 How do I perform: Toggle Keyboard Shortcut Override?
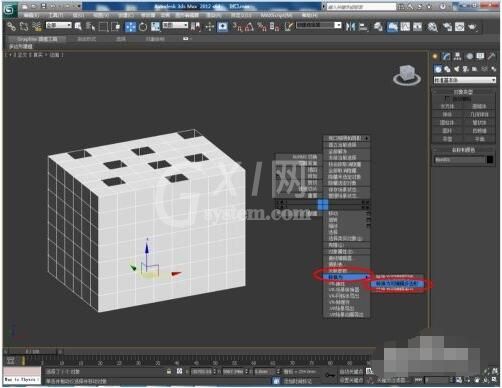pyautogui.click(x=223, y=27)
